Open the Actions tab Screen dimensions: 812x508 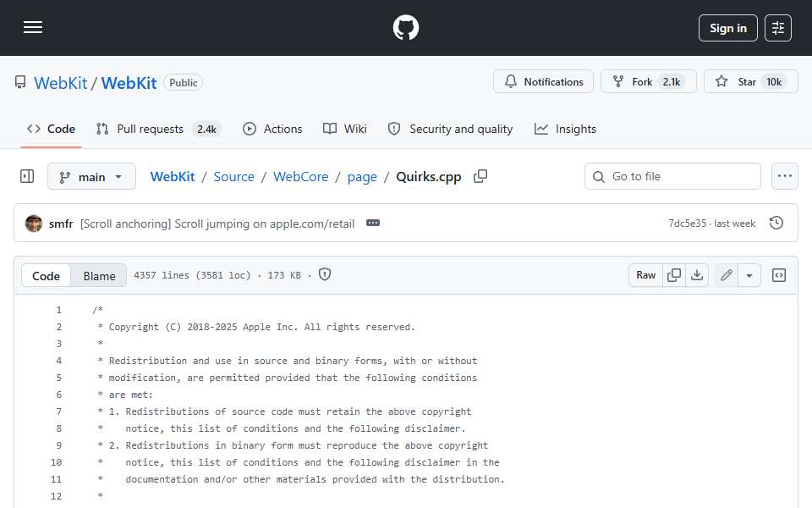pyautogui.click(x=272, y=129)
